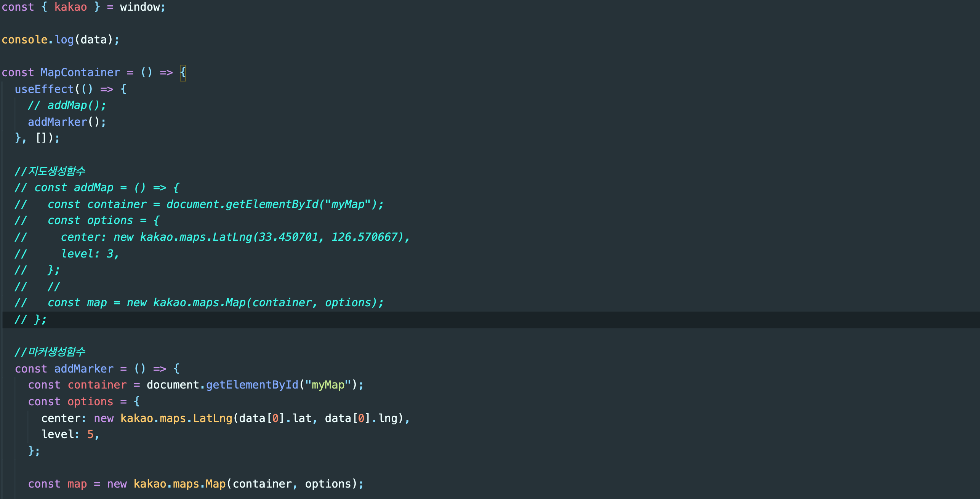Click the Korean comment 마커생성함수
Viewport: 980px width, 499px height.
point(50,352)
